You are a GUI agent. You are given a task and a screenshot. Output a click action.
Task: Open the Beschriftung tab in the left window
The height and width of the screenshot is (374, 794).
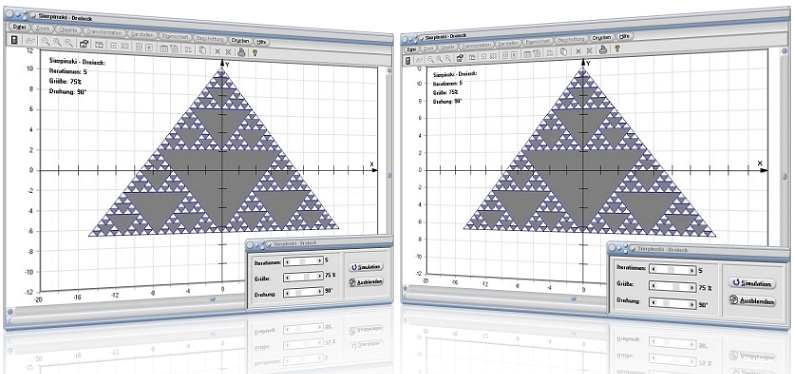pyautogui.click(x=210, y=39)
